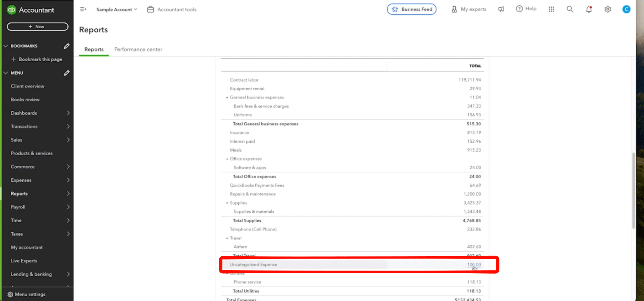Click Meals amount 915.23
Screen dimensions: 644x301
click(x=474, y=150)
